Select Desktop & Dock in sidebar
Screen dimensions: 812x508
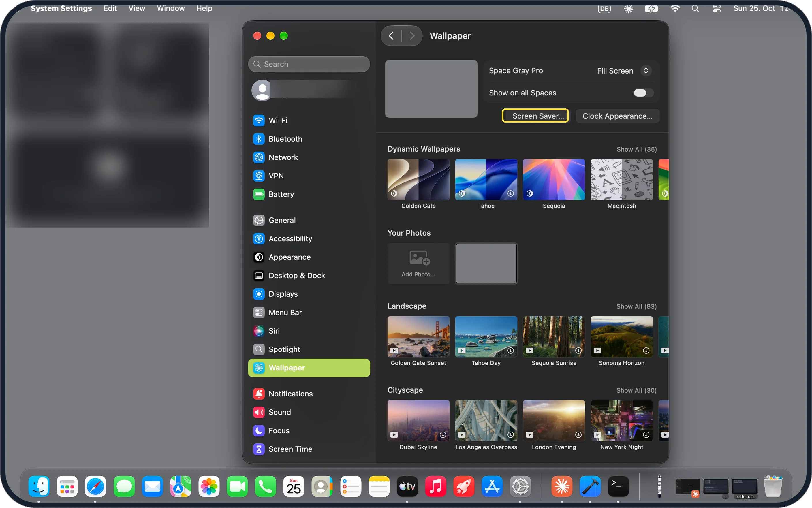pyautogui.click(x=309, y=276)
